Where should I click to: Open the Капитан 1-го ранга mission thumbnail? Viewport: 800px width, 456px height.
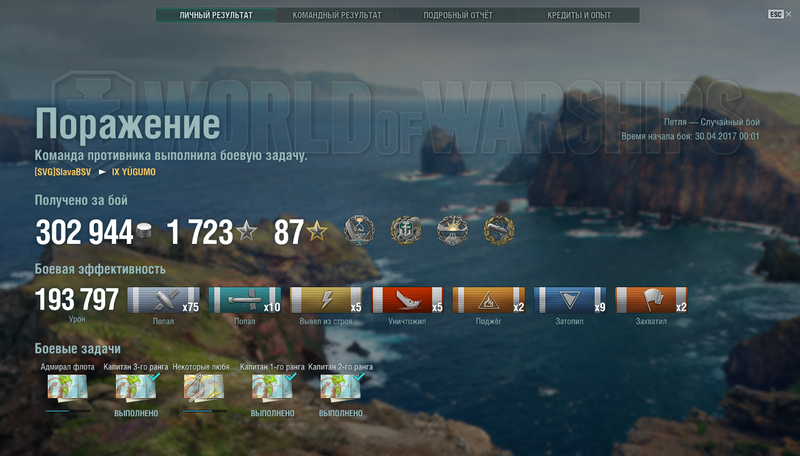(272, 387)
